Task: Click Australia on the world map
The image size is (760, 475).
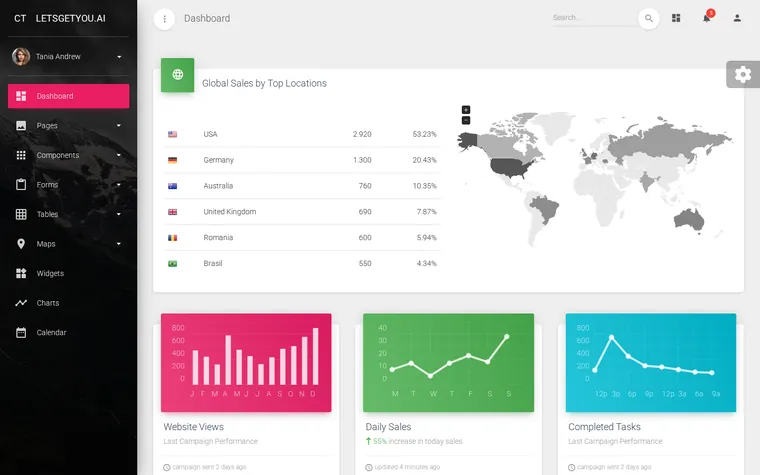Action: click(x=689, y=220)
